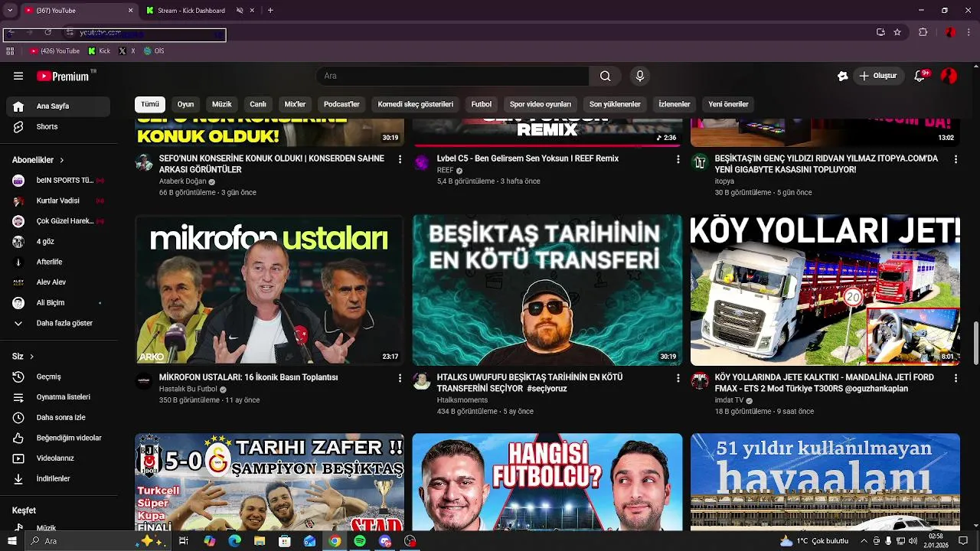
Task: Open volume control in system tray
Action: pyautogui.click(x=913, y=541)
